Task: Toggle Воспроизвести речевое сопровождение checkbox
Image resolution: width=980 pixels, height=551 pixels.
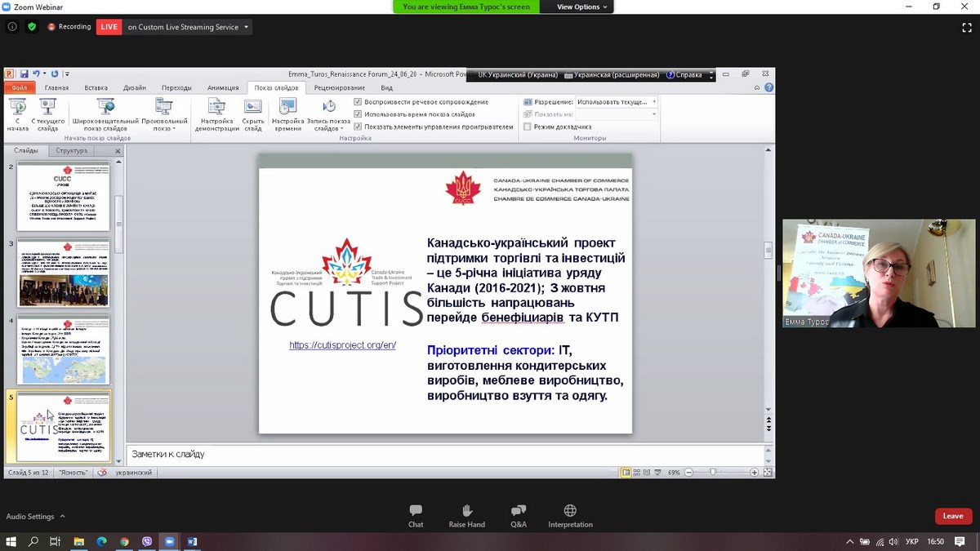Action: (x=358, y=102)
